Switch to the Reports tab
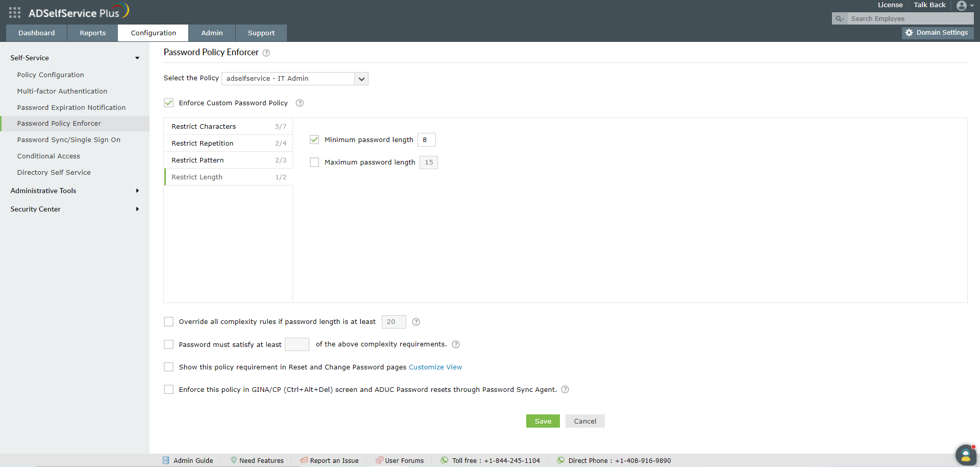 [92, 33]
